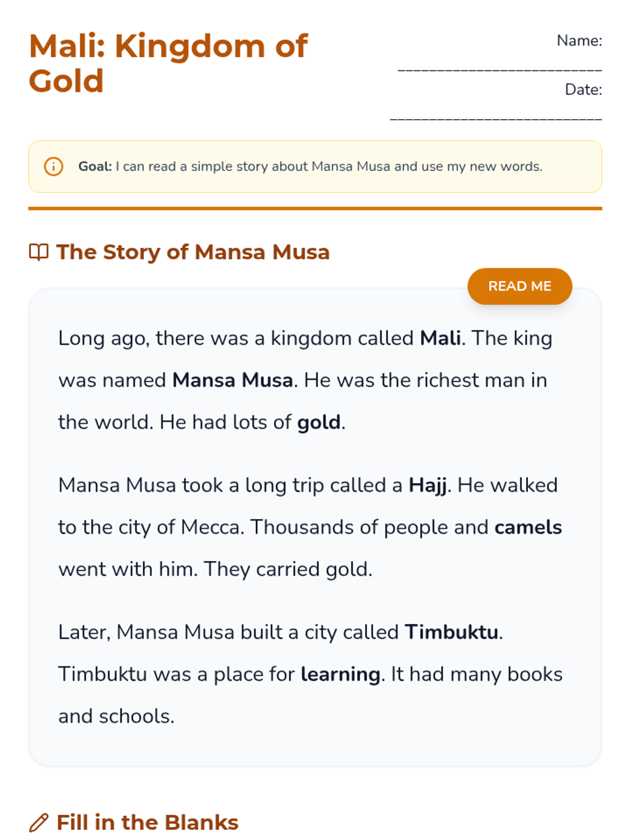Viewport: 630px width, 840px height.
Task: Click the bold word camels
Action: [528, 527]
